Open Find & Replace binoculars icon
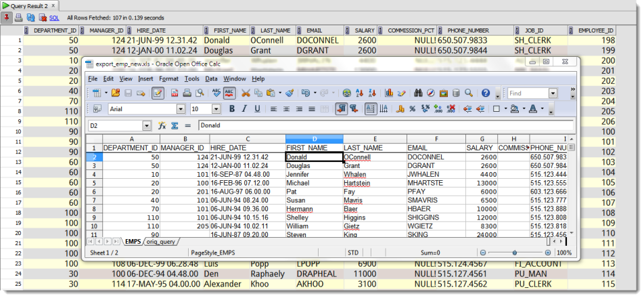The width and height of the screenshot is (644, 298). 419,93
